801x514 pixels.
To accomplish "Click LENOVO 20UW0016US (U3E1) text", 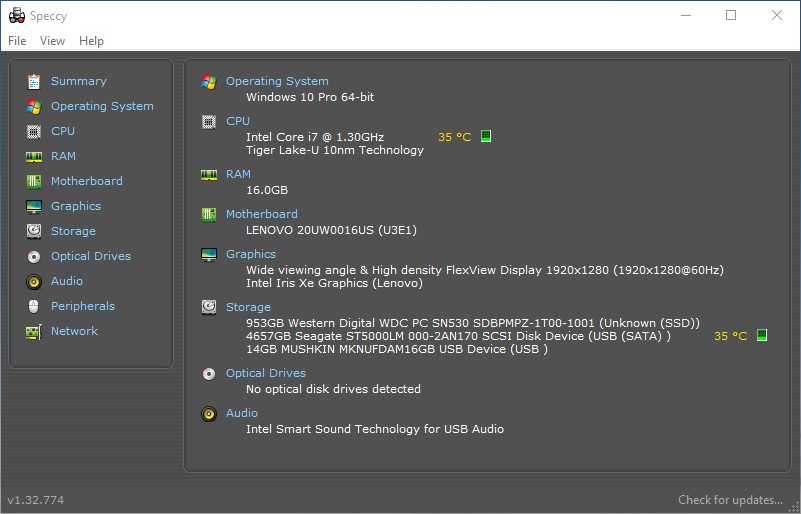I will (x=332, y=230).
